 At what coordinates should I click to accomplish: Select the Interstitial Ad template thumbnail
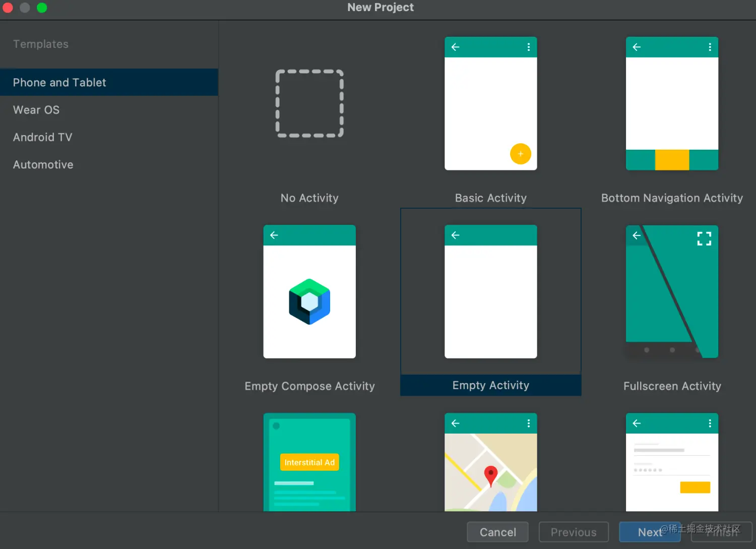tap(309, 462)
